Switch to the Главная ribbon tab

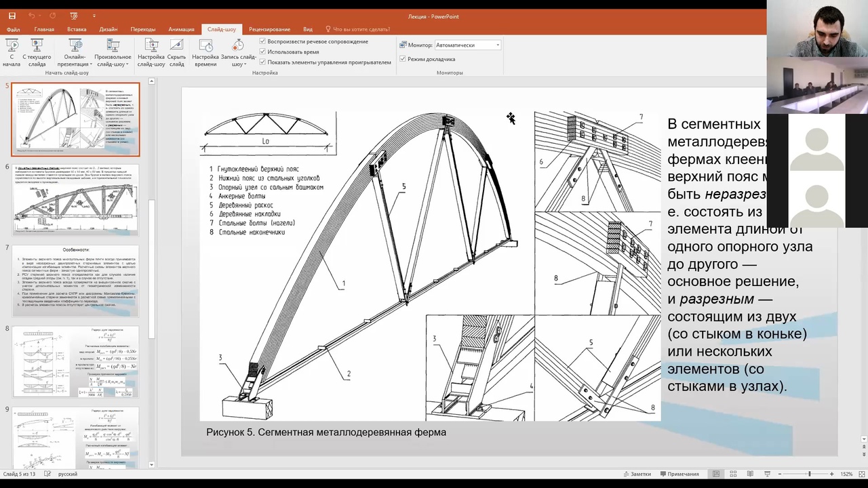coord(44,30)
